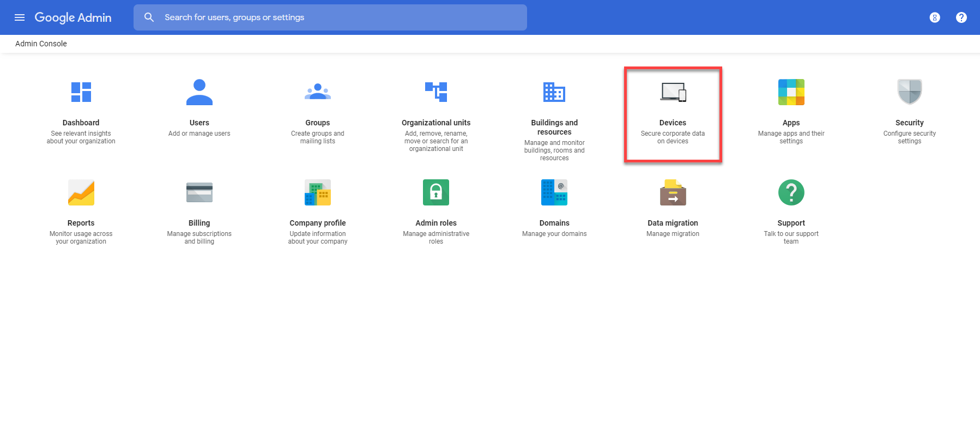
Task: Open the Buildings and resources icon
Action: tap(554, 92)
